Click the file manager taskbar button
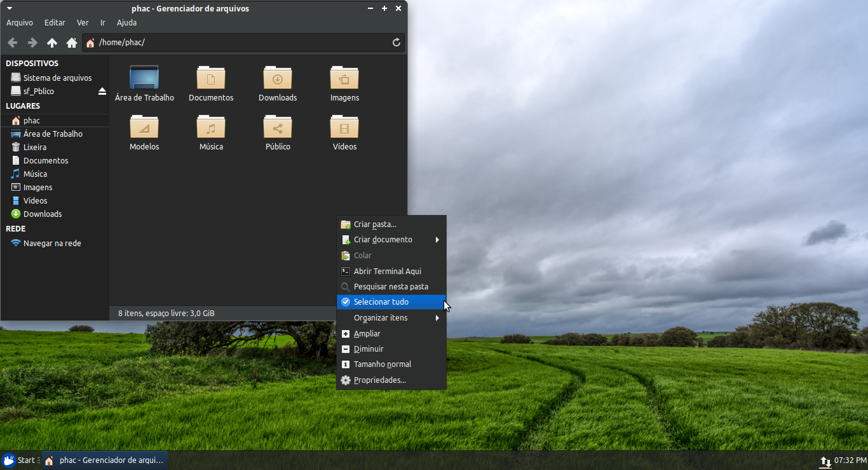This screenshot has height=470, width=868. tap(105, 460)
